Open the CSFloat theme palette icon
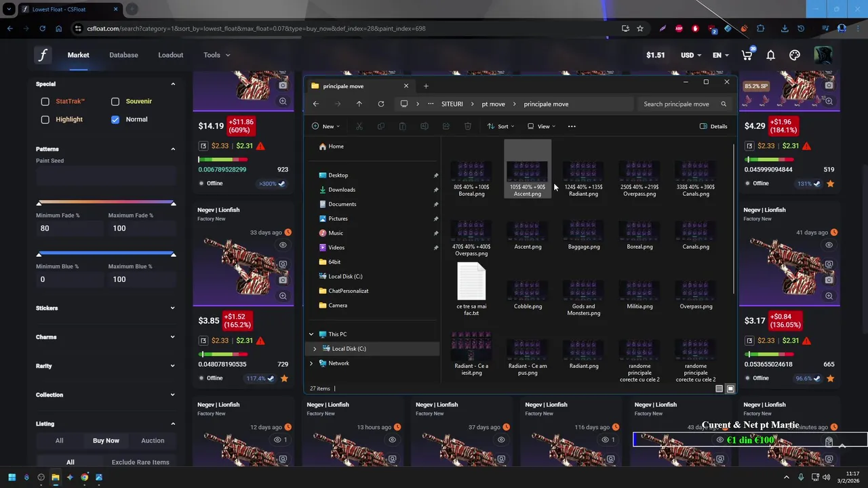 795,55
